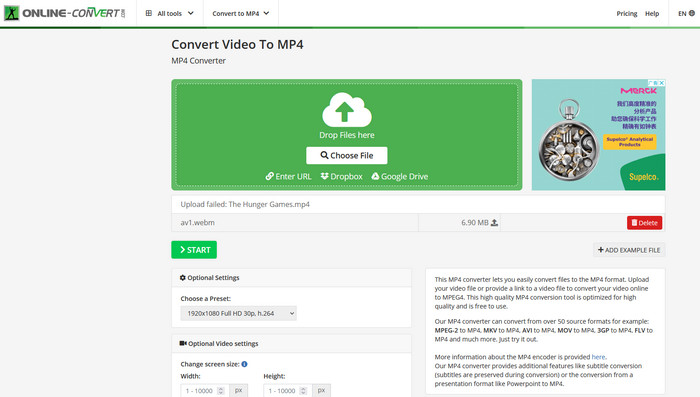Image resolution: width=700 pixels, height=397 pixels.
Task: Increase the Height value using stepper arrows
Action: [303, 389]
